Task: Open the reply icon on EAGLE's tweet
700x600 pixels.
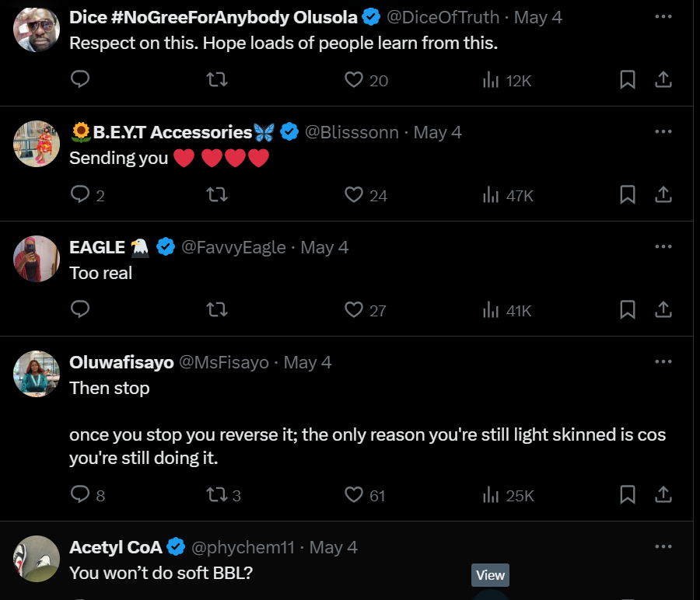Action: [80, 309]
